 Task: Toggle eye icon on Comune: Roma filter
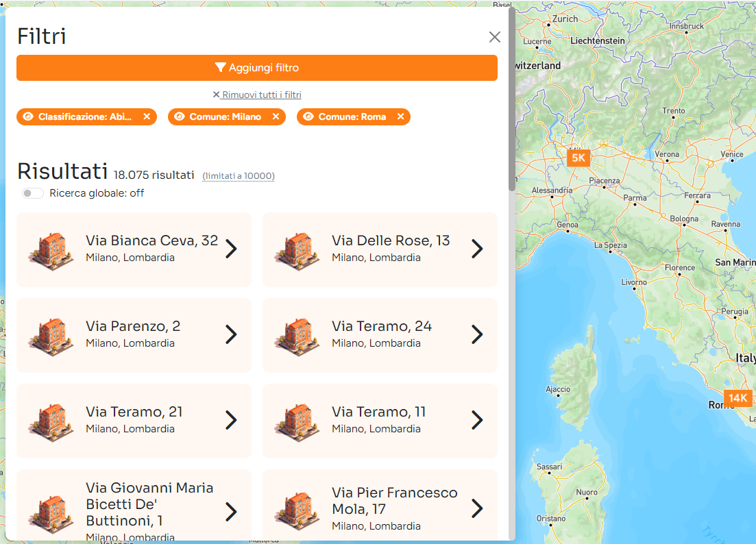tap(308, 116)
